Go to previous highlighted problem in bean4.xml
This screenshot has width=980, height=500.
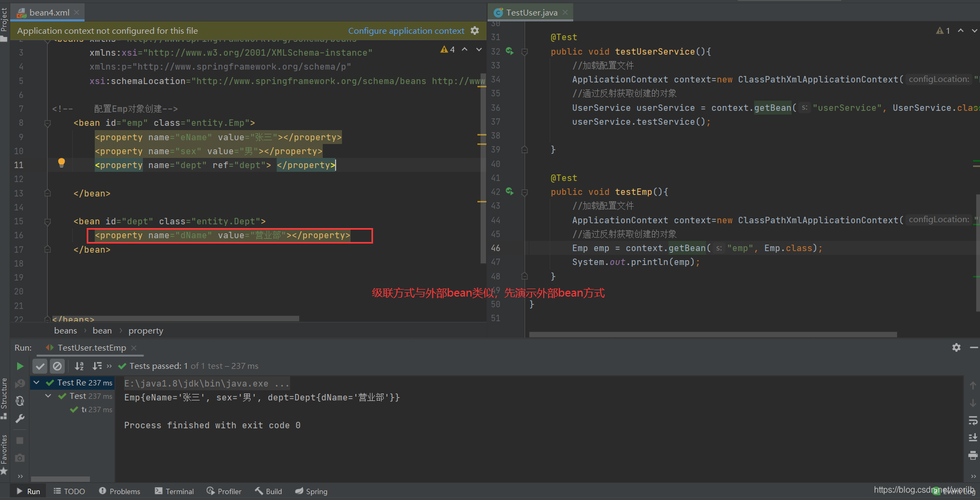465,49
